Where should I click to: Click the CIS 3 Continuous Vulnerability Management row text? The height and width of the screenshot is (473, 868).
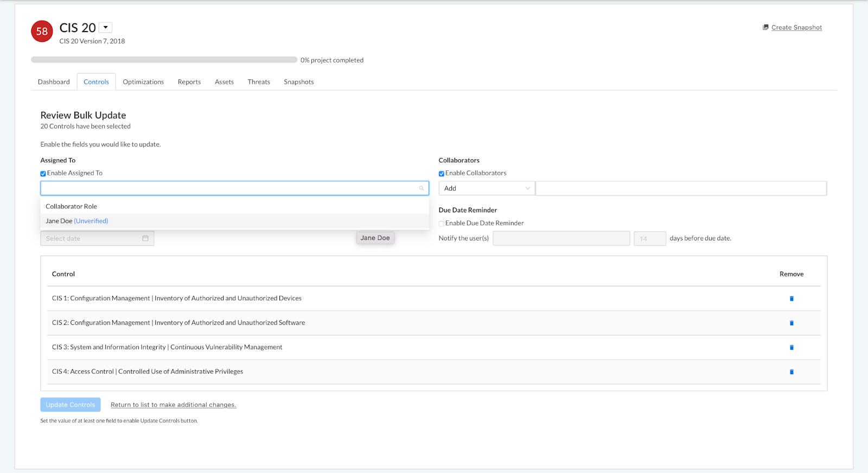tap(167, 348)
